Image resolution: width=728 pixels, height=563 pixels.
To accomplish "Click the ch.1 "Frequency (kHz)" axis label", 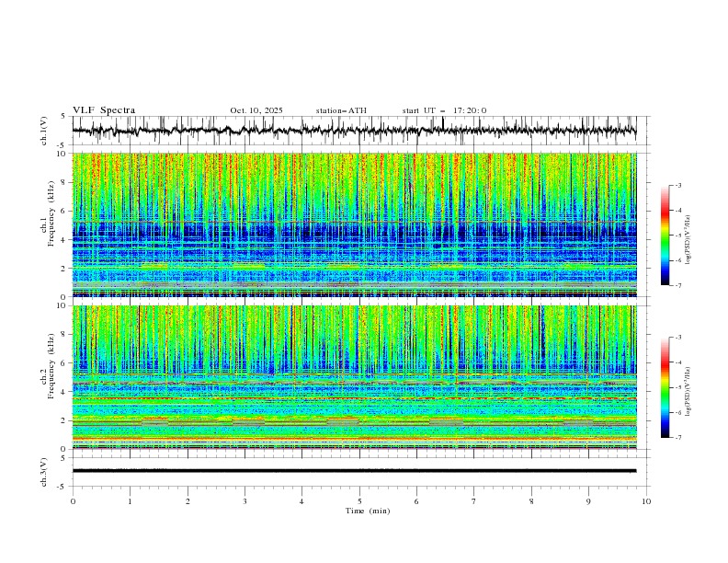I will pos(51,214).
